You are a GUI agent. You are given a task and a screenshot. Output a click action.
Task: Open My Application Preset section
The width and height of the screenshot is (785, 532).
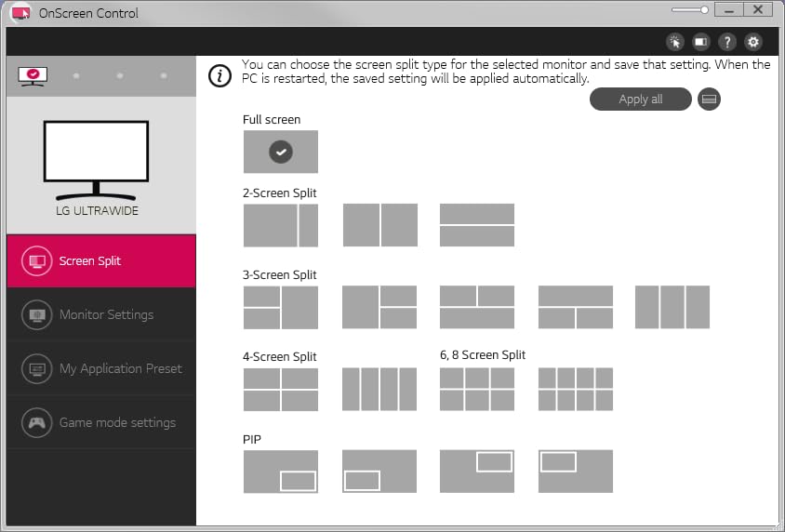pos(101,369)
